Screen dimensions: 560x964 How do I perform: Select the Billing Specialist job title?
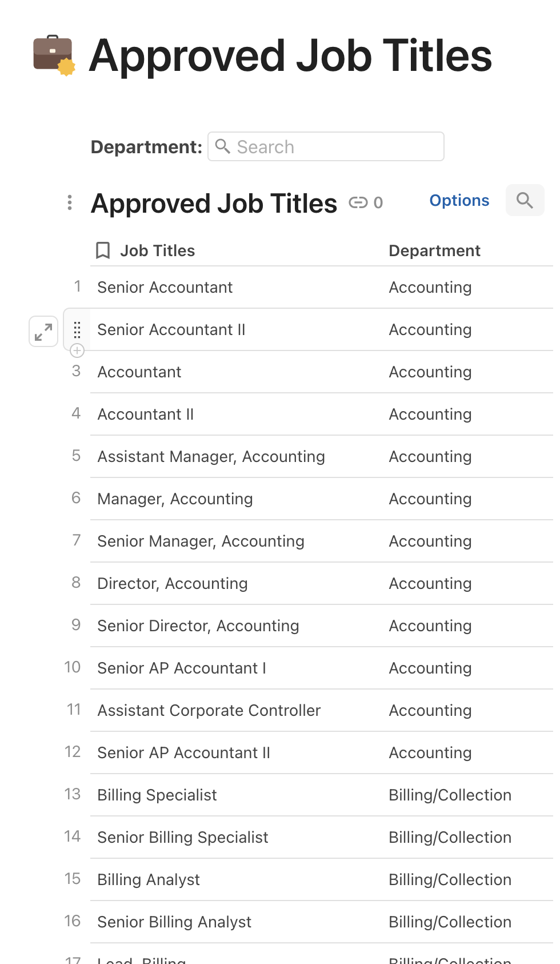[157, 795]
